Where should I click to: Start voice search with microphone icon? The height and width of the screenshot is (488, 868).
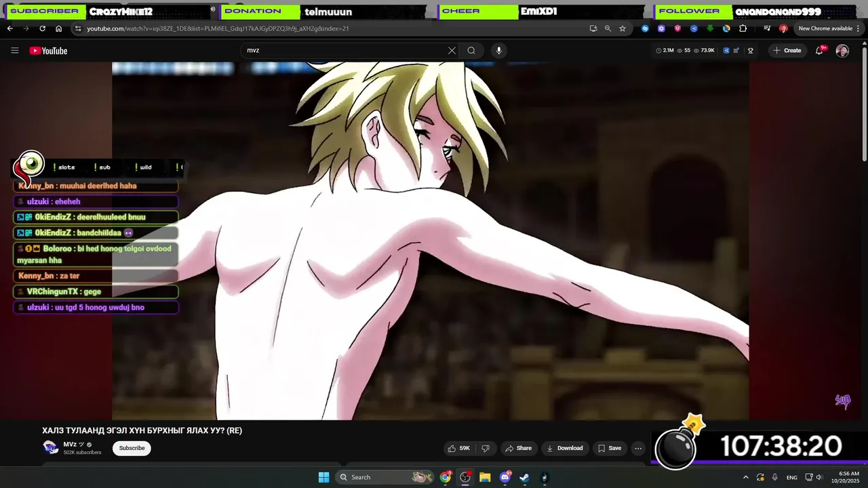coord(499,50)
